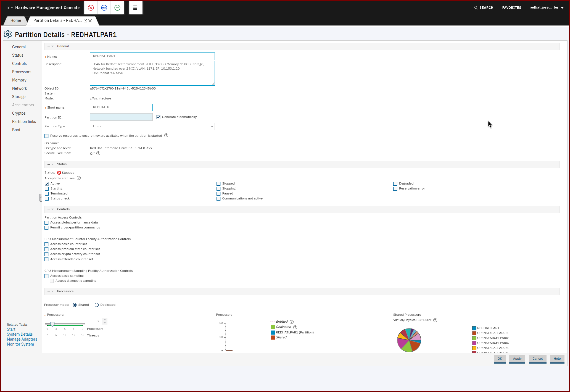Click the green OS messages status icon
This screenshot has height=392, width=570.
coord(117,8)
